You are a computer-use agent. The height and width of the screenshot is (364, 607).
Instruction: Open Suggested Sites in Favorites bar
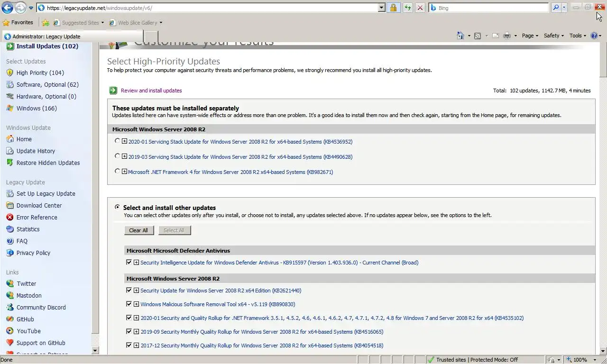79,22
